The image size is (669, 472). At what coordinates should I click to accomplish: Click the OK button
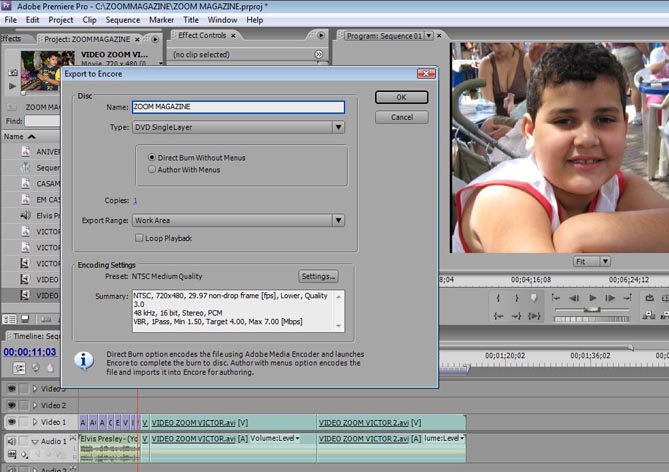401,97
